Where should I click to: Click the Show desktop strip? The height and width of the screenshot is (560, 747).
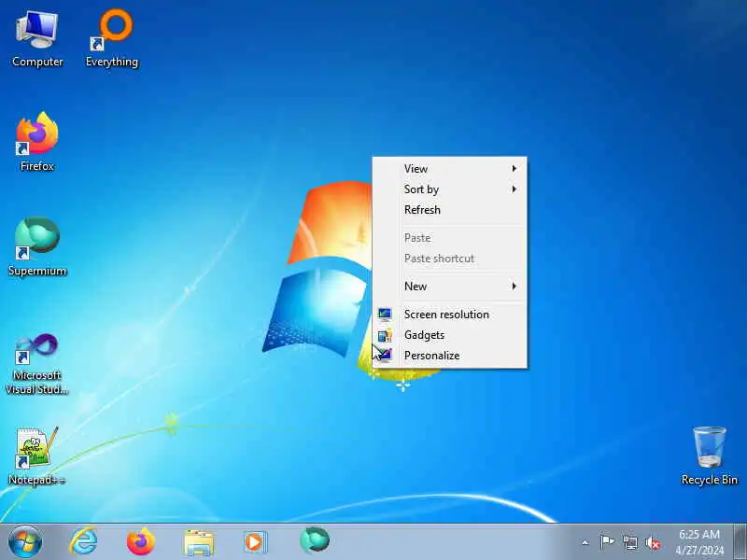click(740, 542)
